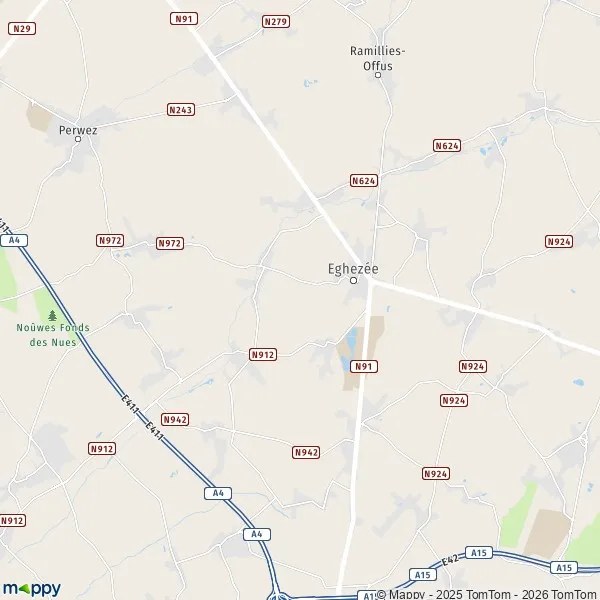Click the N29 road shield

(x=22, y=28)
